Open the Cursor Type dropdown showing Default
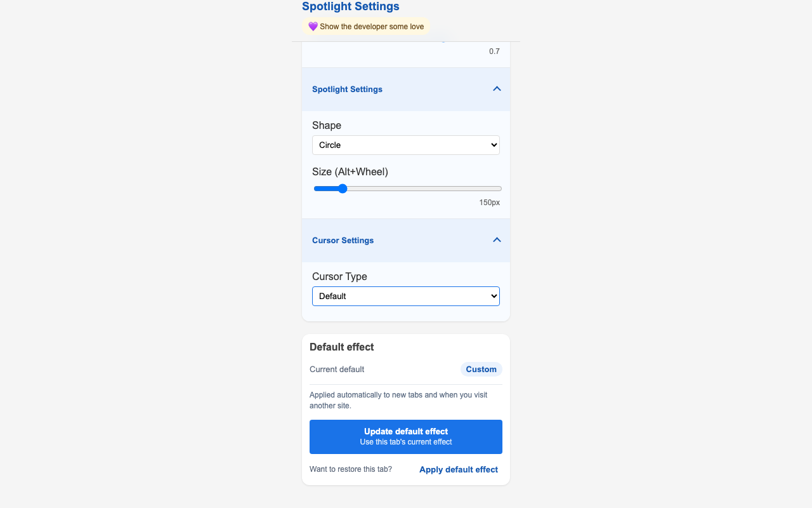The width and height of the screenshot is (812, 508). pyautogui.click(x=406, y=296)
